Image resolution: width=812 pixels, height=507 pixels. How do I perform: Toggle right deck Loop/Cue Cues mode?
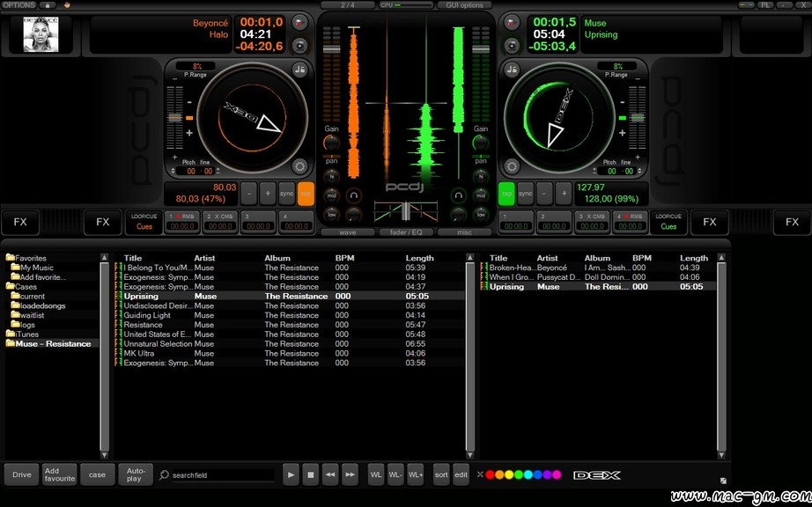(x=668, y=222)
